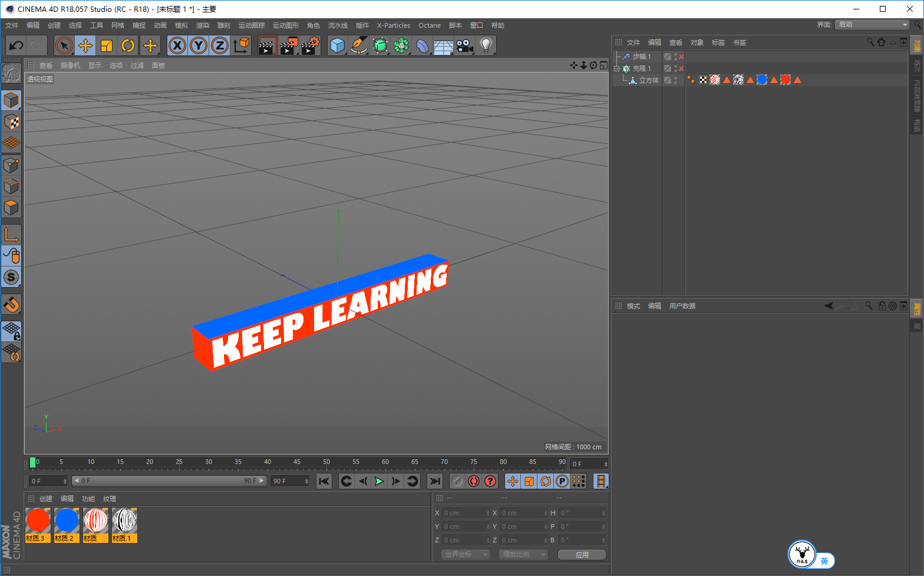This screenshot has height=576, width=924.
Task: Open the 世界坐标 dropdown
Action: pos(466,554)
